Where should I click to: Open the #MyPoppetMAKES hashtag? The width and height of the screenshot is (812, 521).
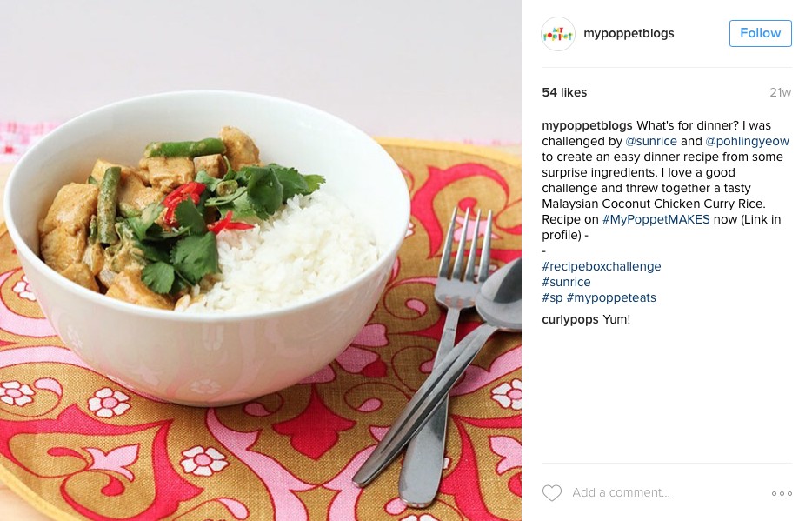[656, 219]
